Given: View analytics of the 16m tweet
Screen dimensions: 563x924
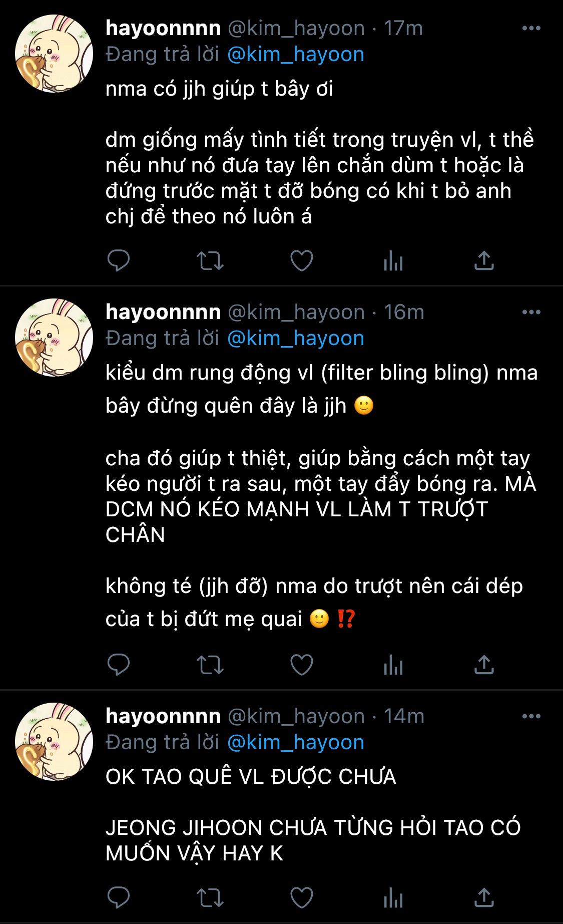Looking at the screenshot, I should click(393, 665).
